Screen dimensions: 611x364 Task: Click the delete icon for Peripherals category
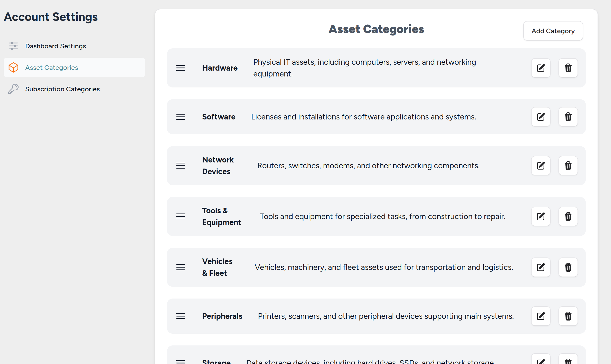tap(568, 316)
